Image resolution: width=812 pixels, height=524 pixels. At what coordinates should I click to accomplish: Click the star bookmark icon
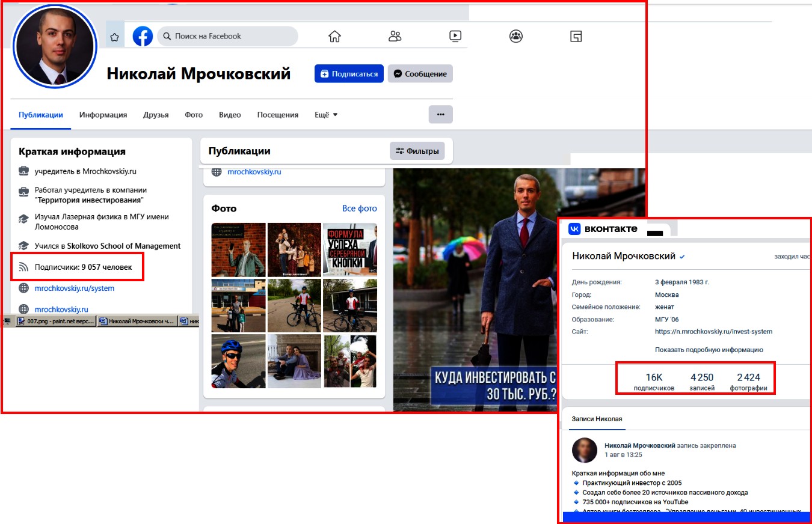(x=114, y=37)
